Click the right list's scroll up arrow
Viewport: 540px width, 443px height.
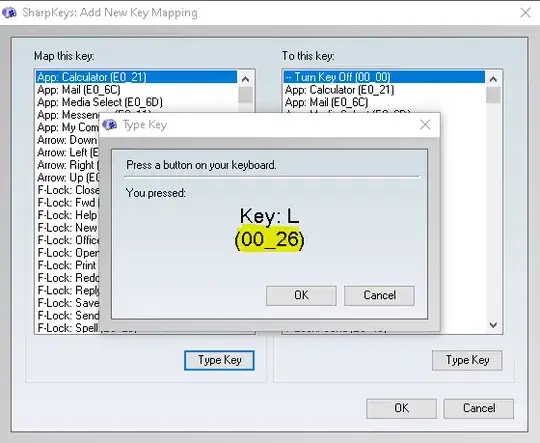[493, 79]
